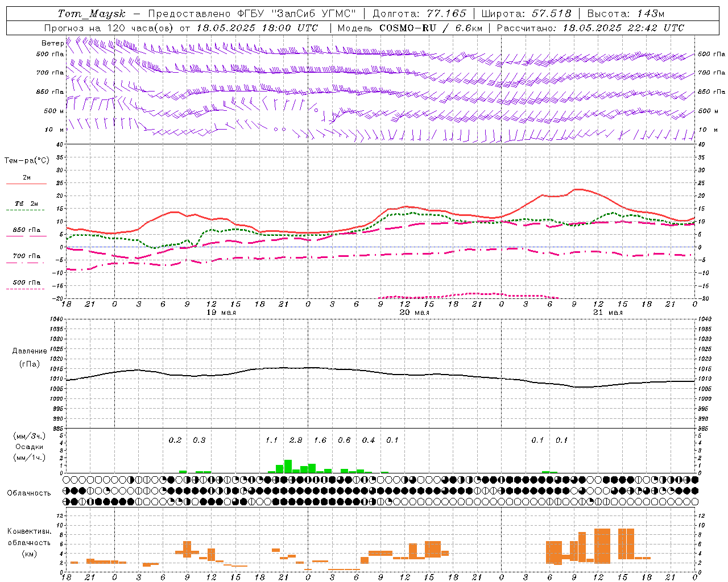Click the 2.8 precipitation amount
This screenshot has width=728, height=582.
[x=296, y=440]
